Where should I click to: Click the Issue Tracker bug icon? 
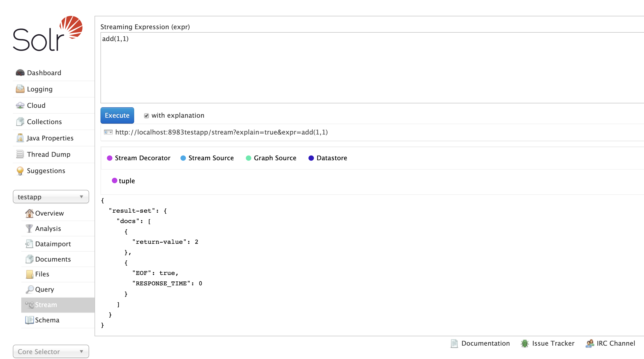click(x=524, y=343)
